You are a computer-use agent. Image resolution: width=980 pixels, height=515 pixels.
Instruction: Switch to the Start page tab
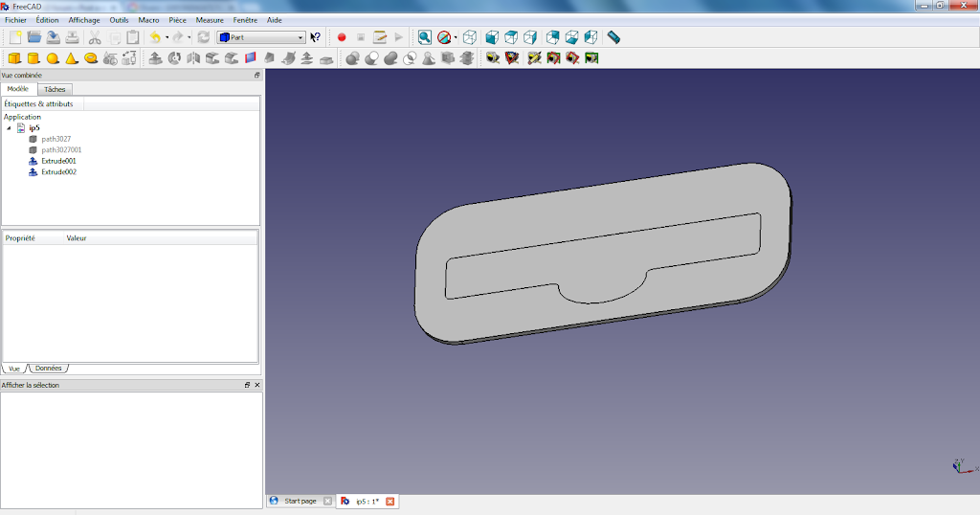300,502
